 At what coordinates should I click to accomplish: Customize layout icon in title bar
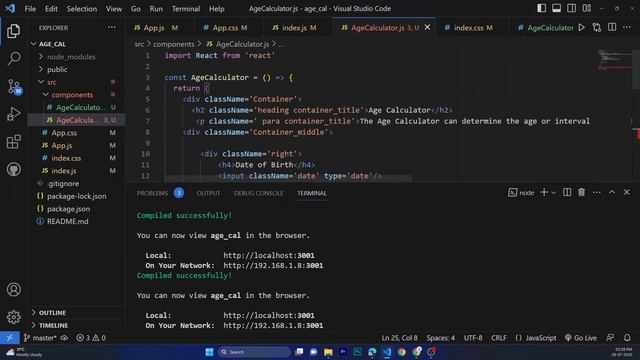(x=587, y=8)
